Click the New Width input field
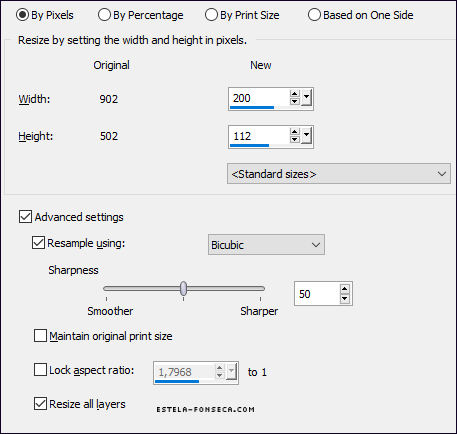Viewport: 457px width, 434px height. pos(259,98)
